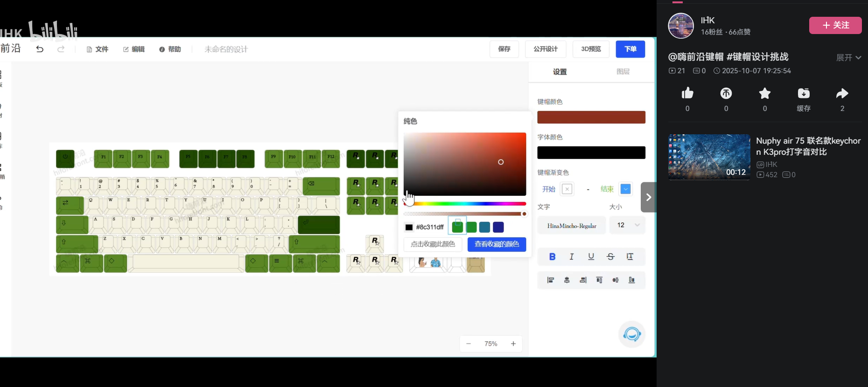
Task: Open the 3D预览 button
Action: tap(591, 49)
